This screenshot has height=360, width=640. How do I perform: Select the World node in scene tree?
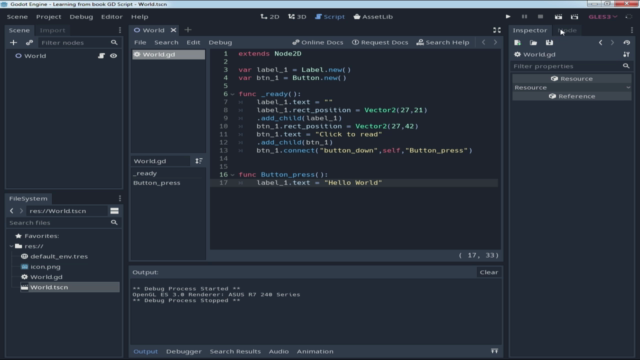[35, 56]
